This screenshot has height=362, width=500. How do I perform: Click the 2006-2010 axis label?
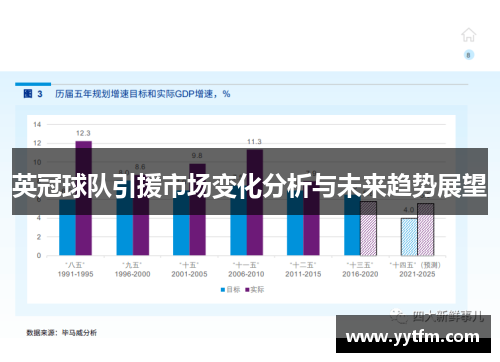(x=246, y=274)
